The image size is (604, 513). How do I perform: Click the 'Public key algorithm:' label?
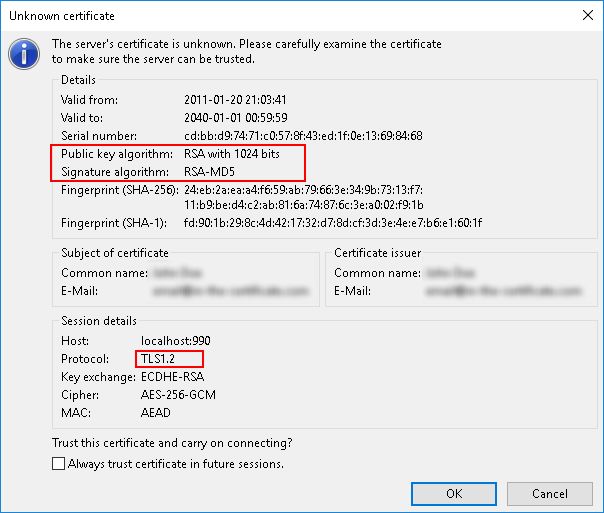click(x=117, y=154)
